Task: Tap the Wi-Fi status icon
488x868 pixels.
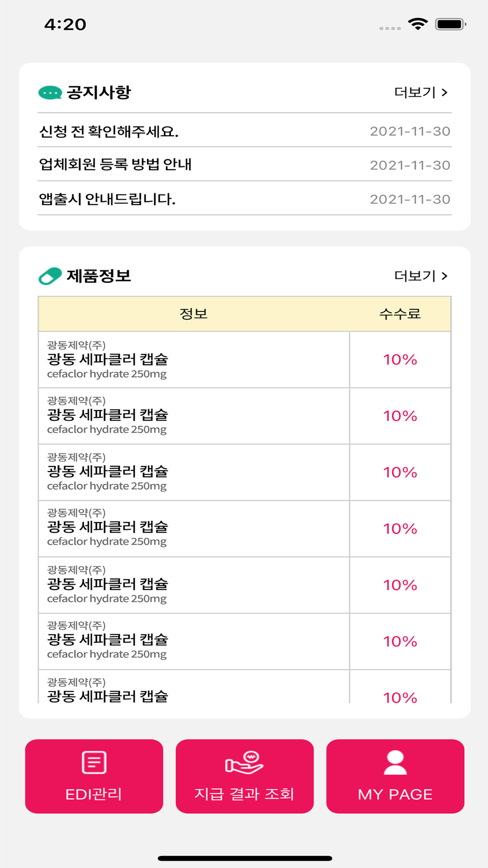Action: coord(418,24)
